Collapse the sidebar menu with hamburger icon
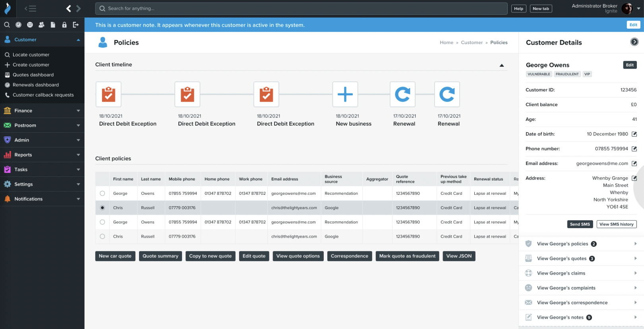Viewport: 644px width, 329px height. click(x=31, y=8)
